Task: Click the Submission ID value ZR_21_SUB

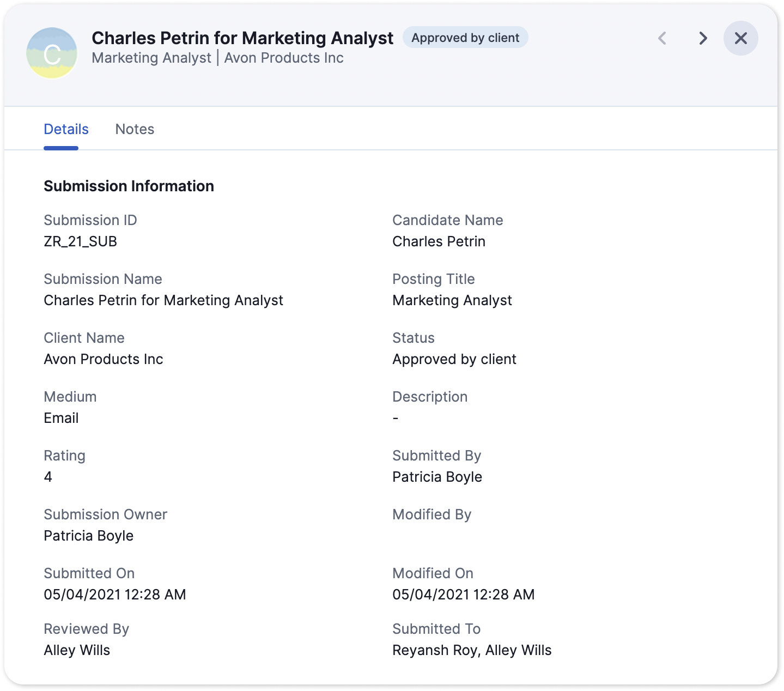Action: coord(81,241)
